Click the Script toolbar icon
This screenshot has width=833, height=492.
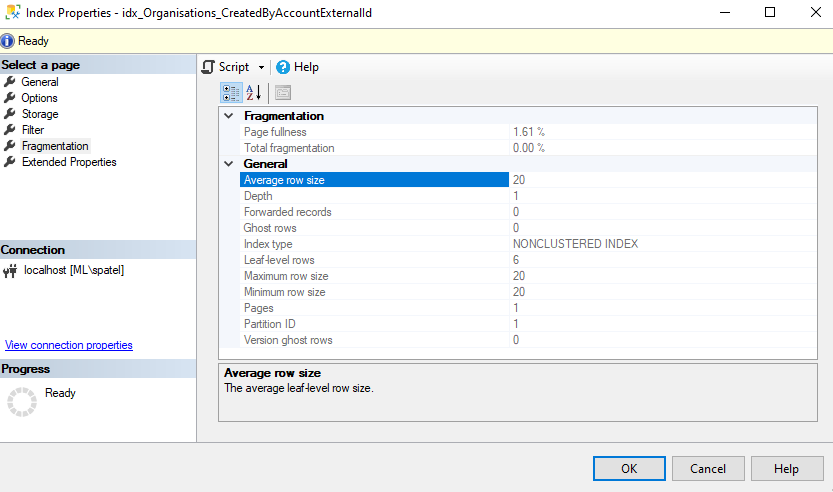click(209, 67)
